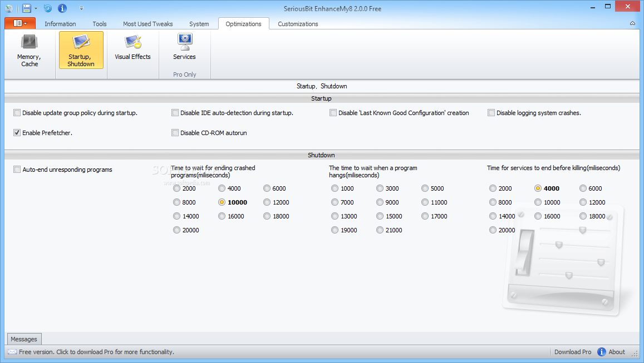Click the About info icon in status bar
The width and height of the screenshot is (644, 363).
(602, 352)
